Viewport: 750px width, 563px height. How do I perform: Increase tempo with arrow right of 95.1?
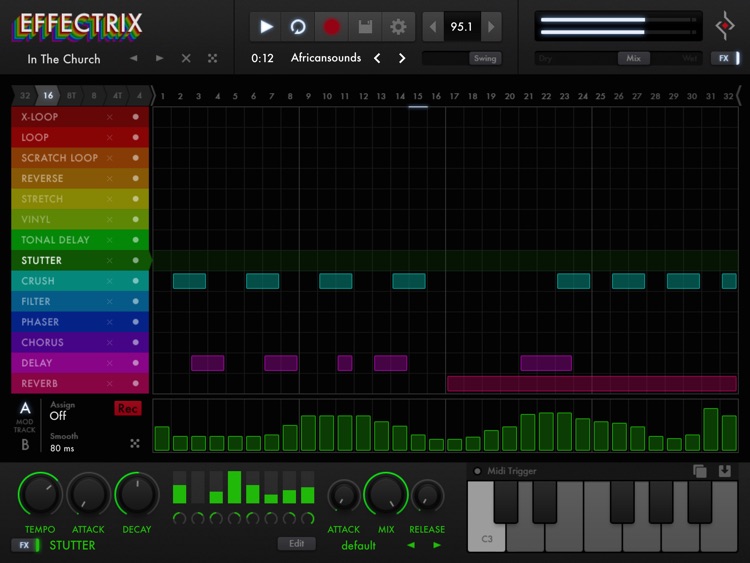click(491, 27)
